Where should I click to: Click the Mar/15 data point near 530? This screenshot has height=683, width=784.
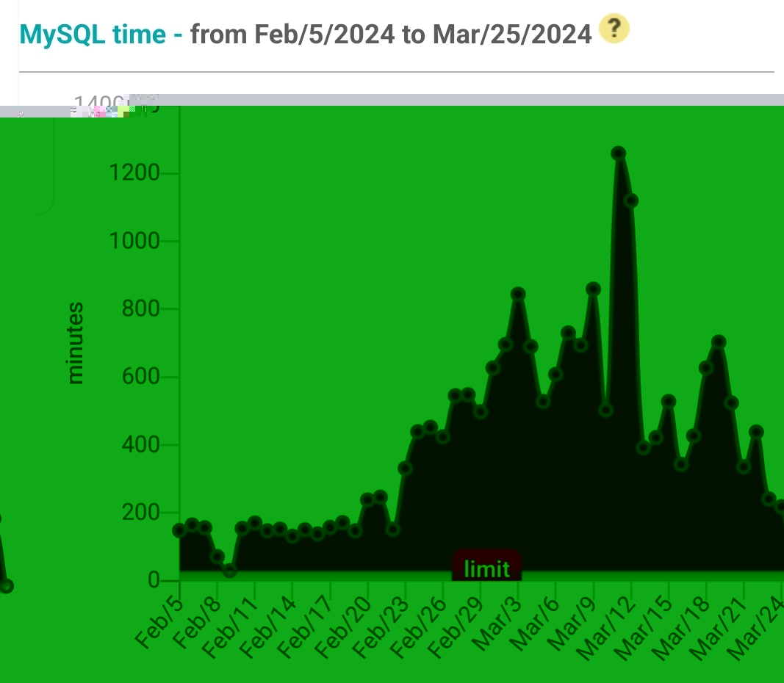click(669, 401)
